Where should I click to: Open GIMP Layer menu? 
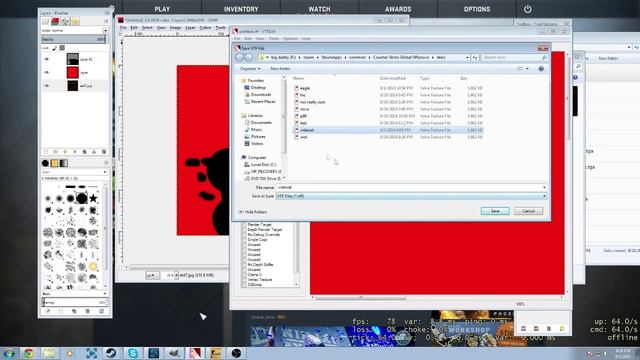click(x=190, y=28)
